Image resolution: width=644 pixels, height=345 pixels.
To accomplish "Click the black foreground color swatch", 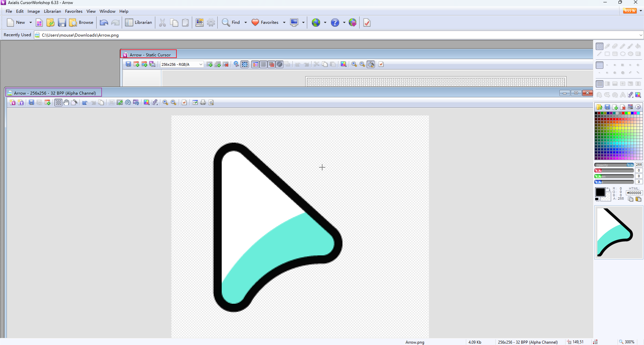I will (600, 192).
